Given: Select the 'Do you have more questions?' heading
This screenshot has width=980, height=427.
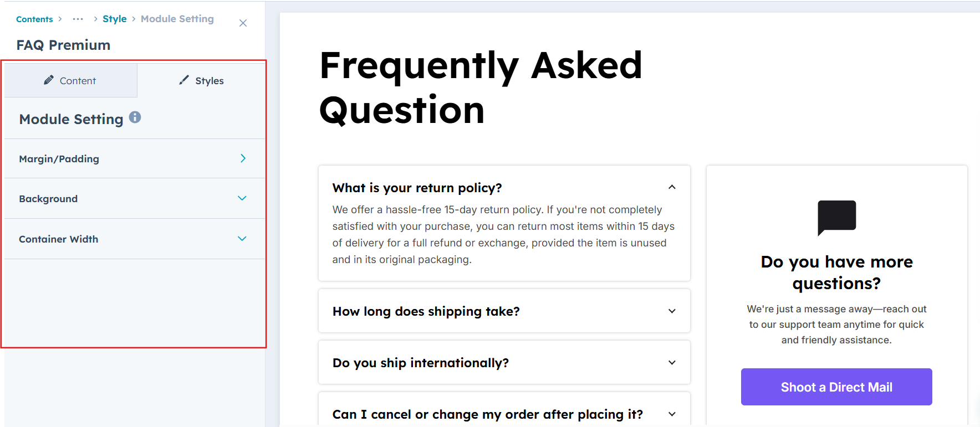Looking at the screenshot, I should coord(836,272).
